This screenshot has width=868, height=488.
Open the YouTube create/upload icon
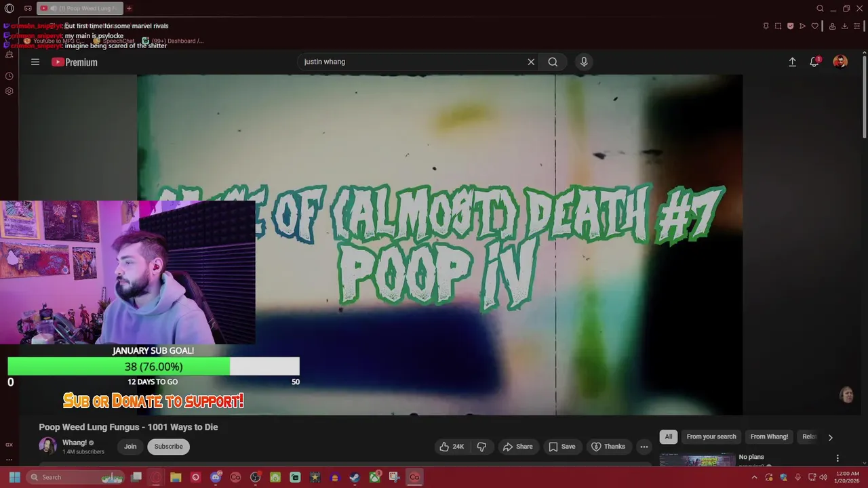click(792, 62)
